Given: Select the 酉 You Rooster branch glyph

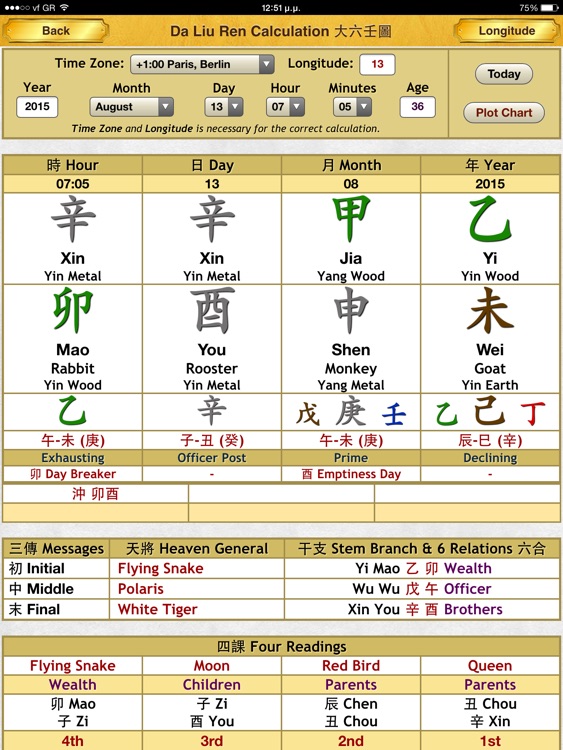Looking at the screenshot, I should pyautogui.click(x=212, y=311).
